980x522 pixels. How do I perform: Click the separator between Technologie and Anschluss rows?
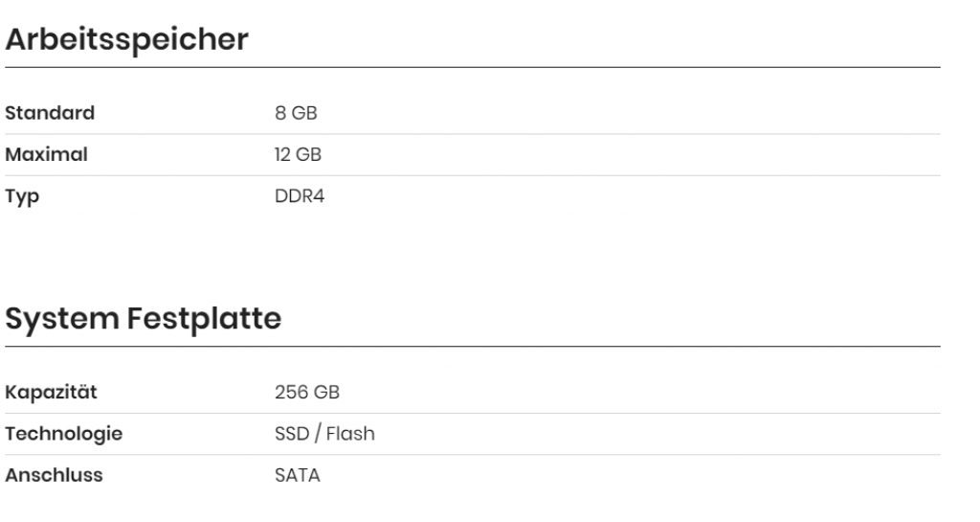click(x=473, y=455)
